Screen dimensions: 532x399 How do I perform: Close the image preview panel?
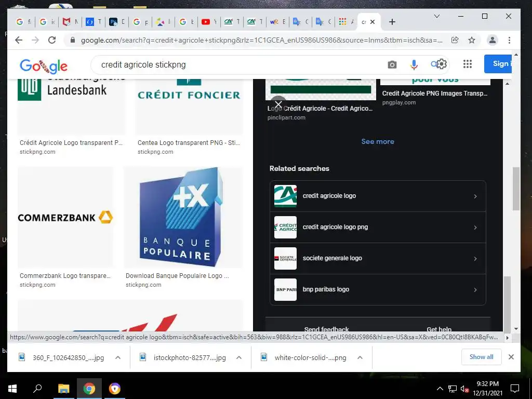click(278, 104)
